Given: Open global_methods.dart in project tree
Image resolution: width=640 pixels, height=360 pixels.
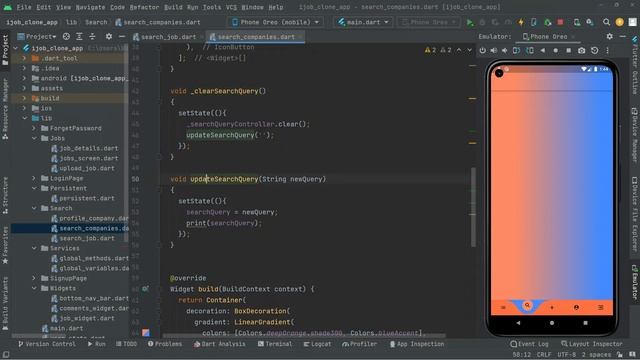Looking at the screenshot, I should pos(89,258).
